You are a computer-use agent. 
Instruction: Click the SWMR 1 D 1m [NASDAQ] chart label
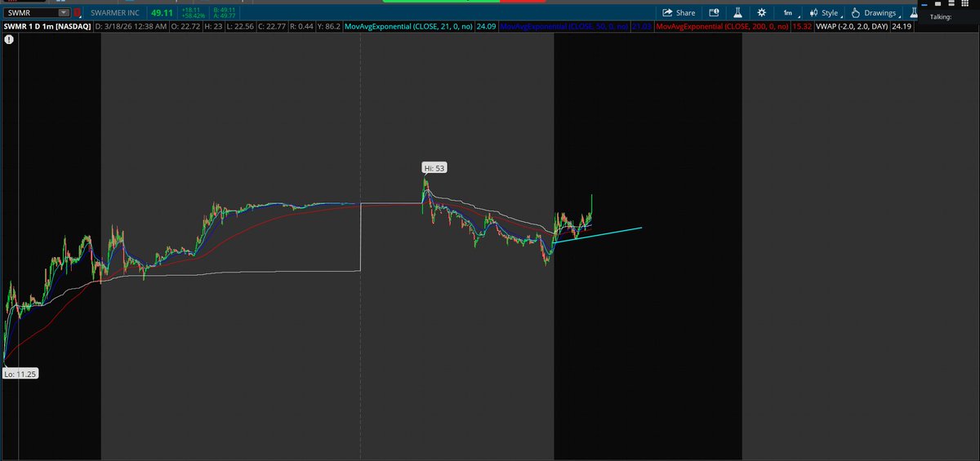click(47, 27)
